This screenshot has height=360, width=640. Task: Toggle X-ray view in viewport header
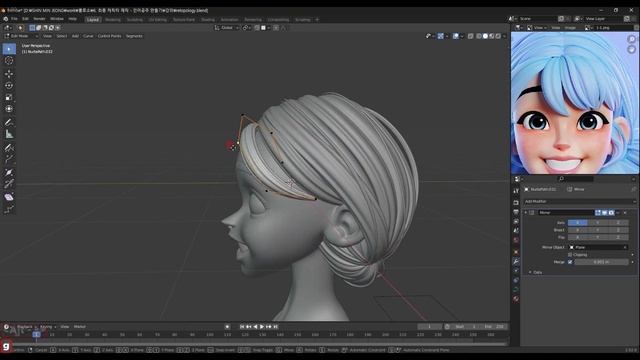(471, 36)
